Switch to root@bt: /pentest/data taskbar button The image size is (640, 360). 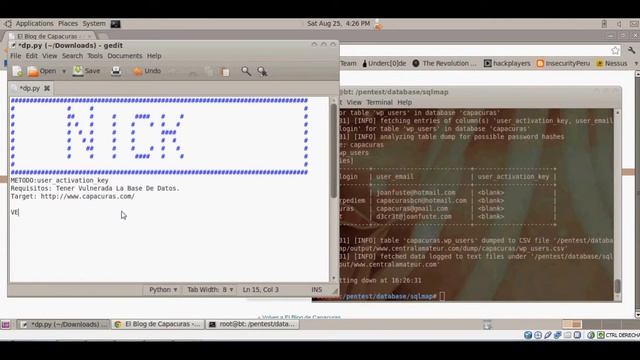(x=252, y=324)
